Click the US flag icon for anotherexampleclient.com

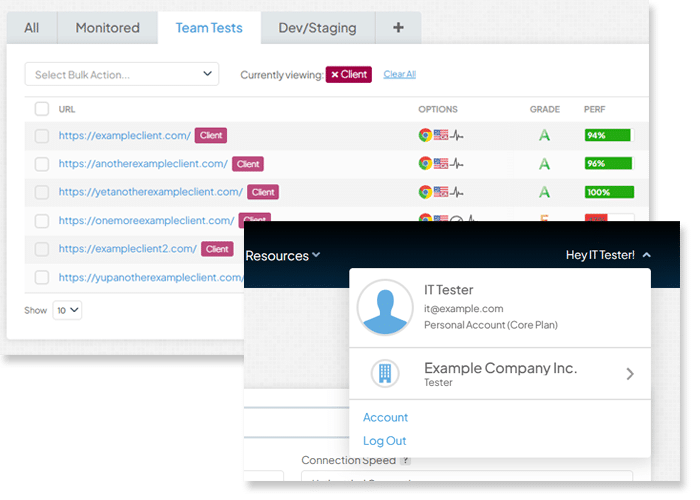[441, 163]
